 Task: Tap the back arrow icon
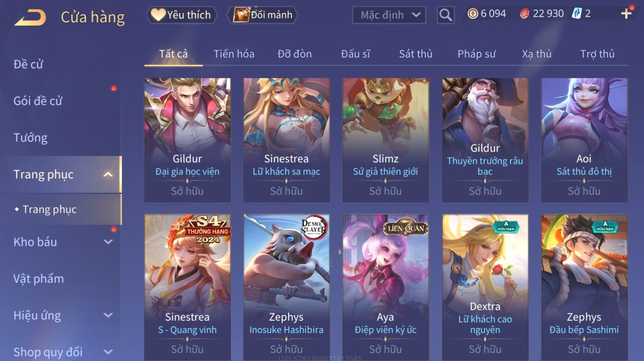coord(30,17)
